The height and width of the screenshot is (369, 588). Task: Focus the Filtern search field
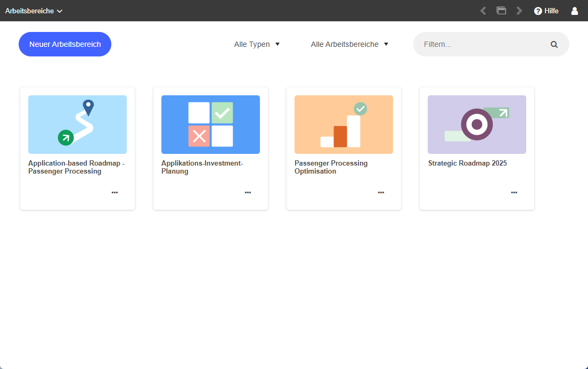click(x=482, y=45)
